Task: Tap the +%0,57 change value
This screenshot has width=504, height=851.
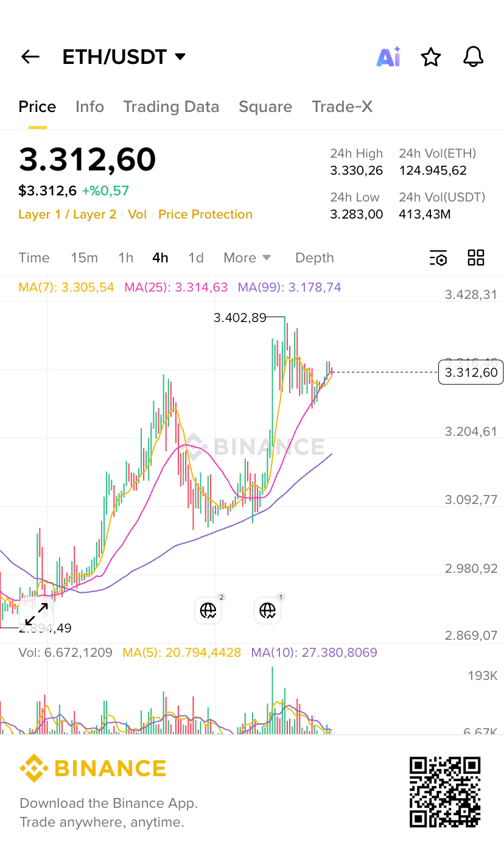Action: [x=105, y=191]
